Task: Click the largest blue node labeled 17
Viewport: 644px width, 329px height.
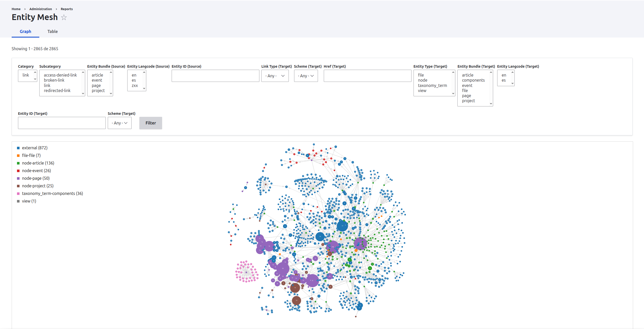Action: [342, 226]
